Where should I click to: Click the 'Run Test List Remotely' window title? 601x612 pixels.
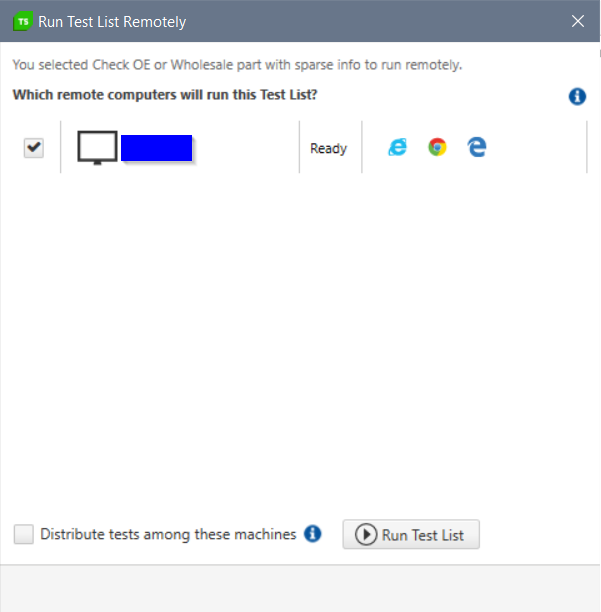pyautogui.click(x=112, y=21)
